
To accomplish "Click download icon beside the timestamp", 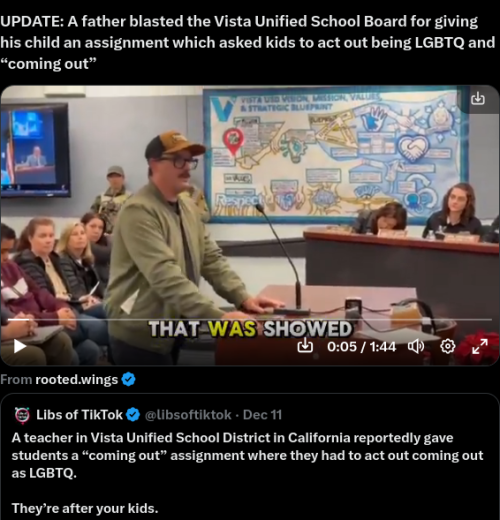I will tap(305, 347).
